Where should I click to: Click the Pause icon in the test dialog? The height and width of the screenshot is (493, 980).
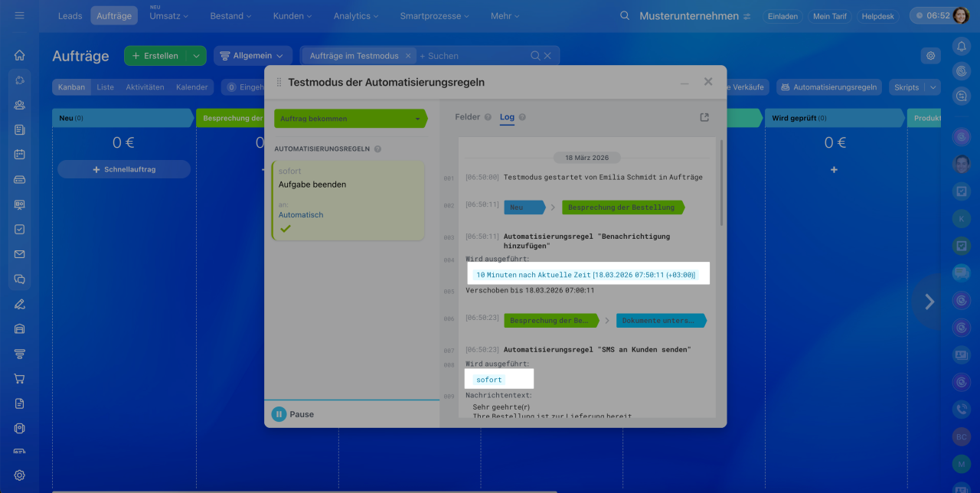pos(279,414)
